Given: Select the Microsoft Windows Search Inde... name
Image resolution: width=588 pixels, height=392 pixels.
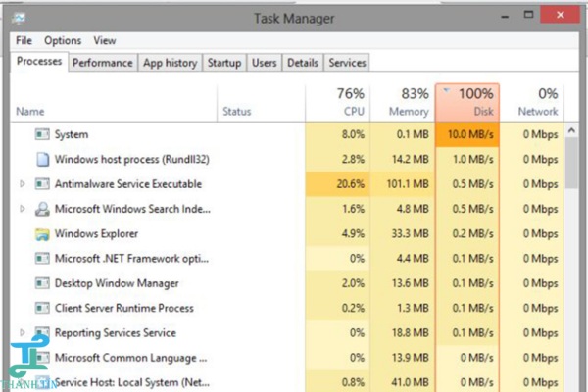Looking at the screenshot, I should 132,209.
